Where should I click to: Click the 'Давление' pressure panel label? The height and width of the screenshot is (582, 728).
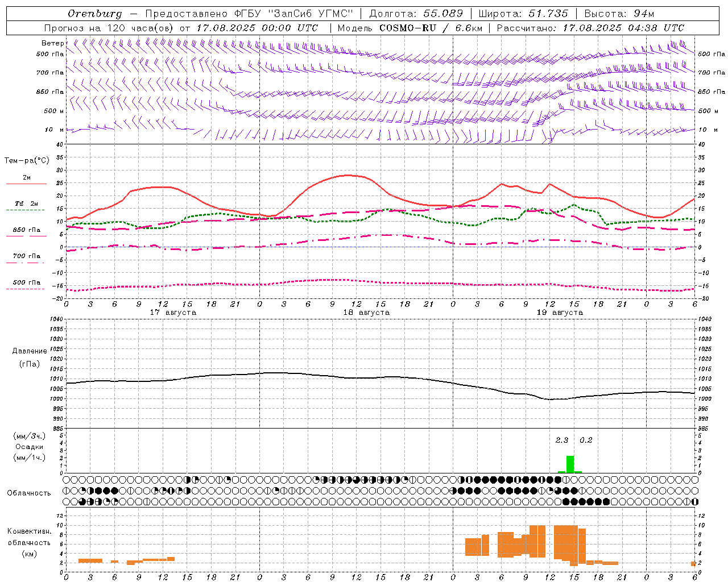[x=30, y=351]
